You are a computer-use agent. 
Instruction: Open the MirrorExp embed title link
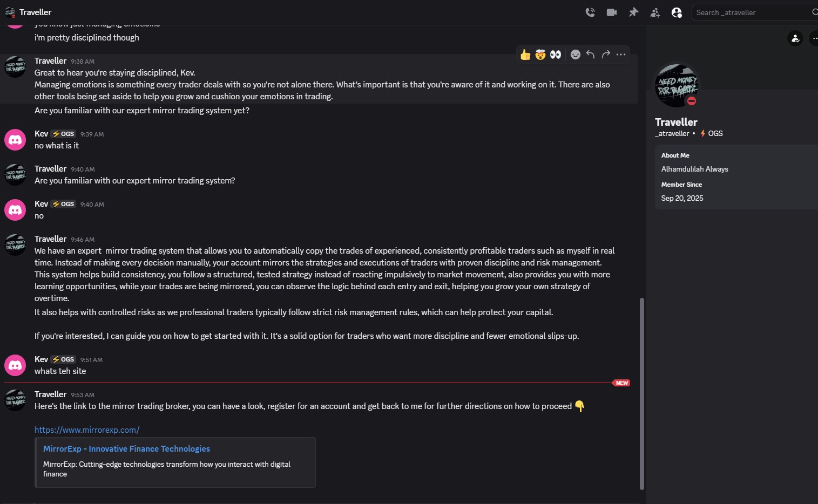pos(126,449)
